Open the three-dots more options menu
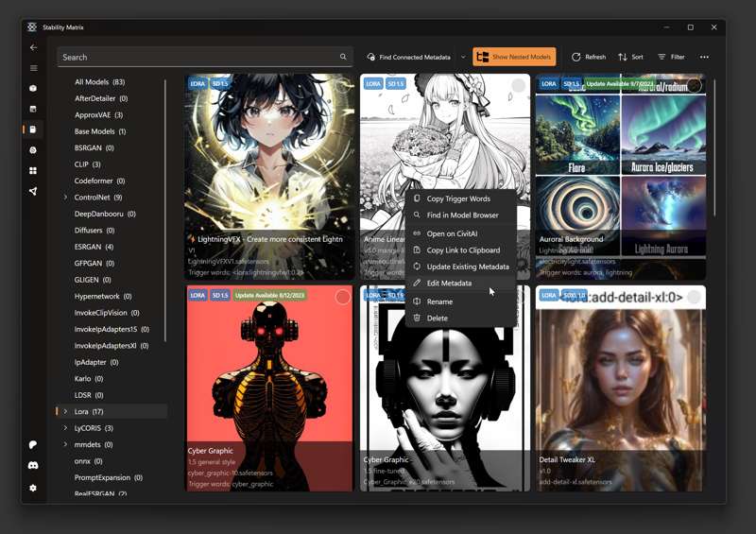The image size is (756, 534). [x=704, y=57]
